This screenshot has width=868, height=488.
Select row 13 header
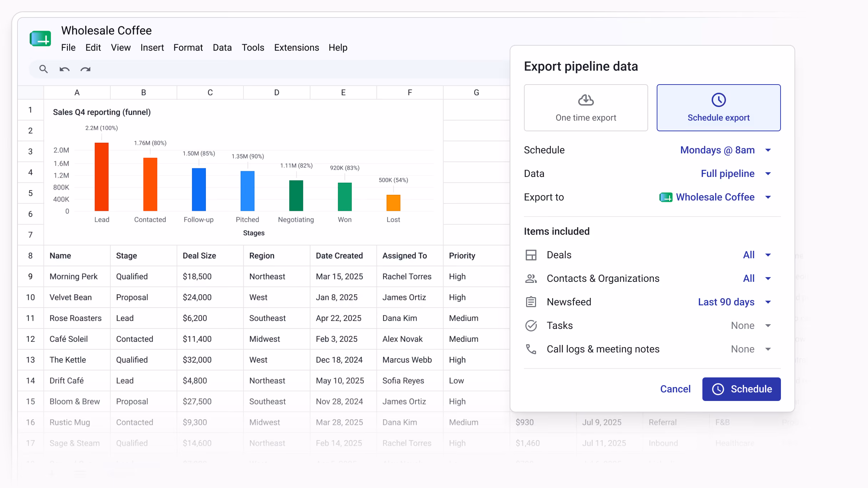pos(31,360)
